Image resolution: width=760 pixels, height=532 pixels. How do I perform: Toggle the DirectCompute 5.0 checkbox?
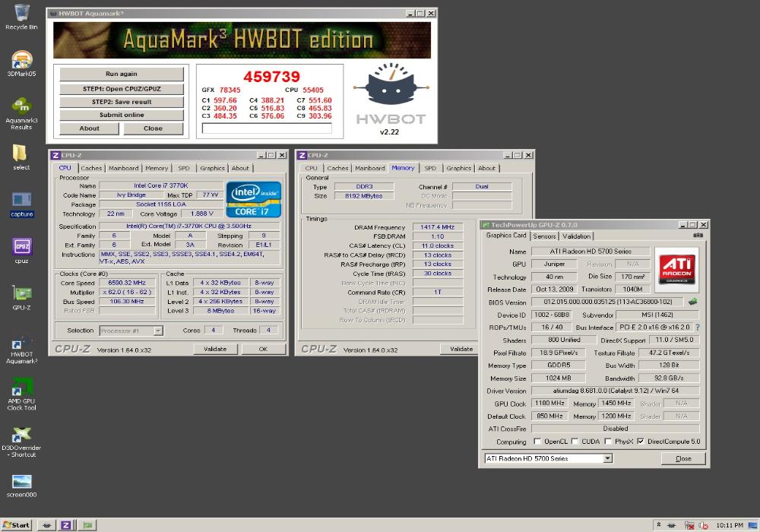coord(640,442)
